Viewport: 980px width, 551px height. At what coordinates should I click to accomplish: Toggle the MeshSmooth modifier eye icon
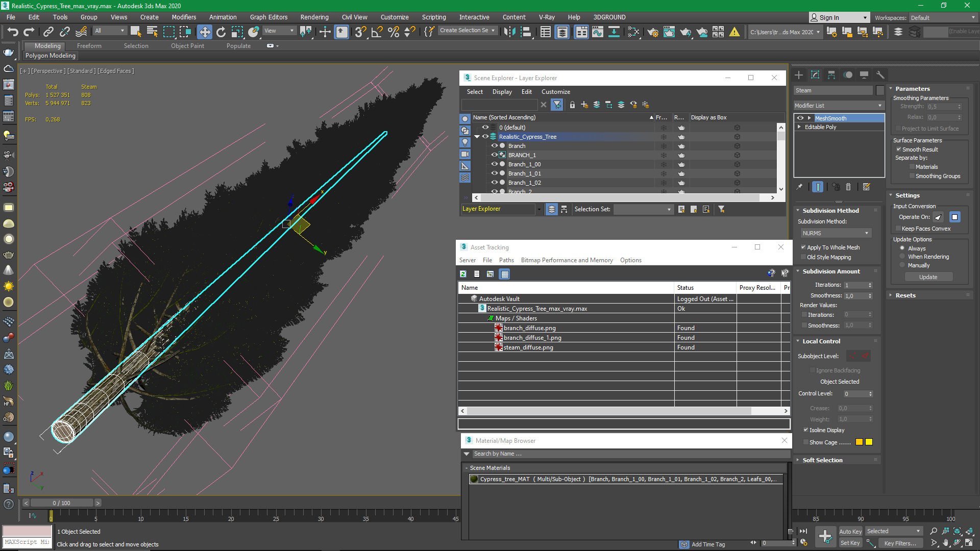tap(800, 118)
